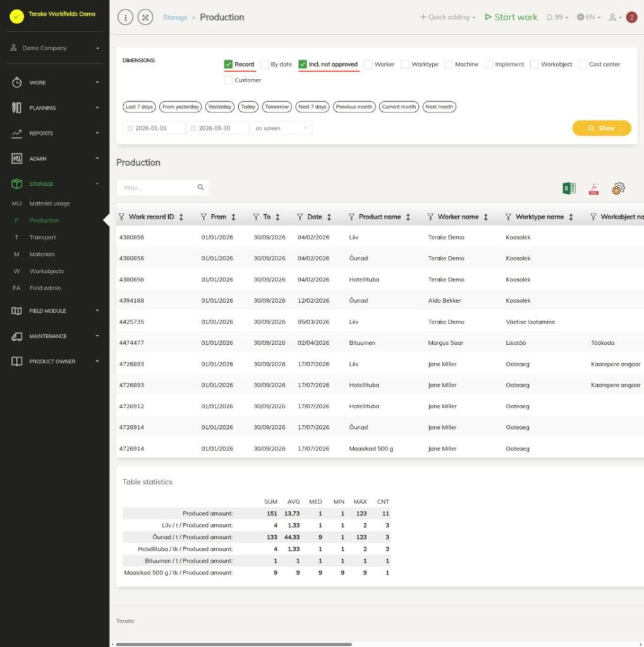Image resolution: width=644 pixels, height=647 pixels.
Task: Toggle fullscreen expand icon in header
Action: [x=145, y=17]
